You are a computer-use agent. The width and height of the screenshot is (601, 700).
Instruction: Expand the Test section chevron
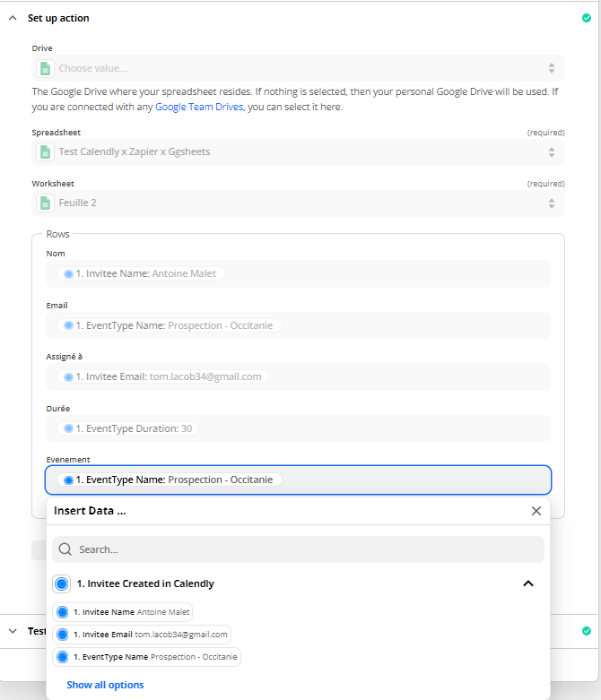point(13,631)
